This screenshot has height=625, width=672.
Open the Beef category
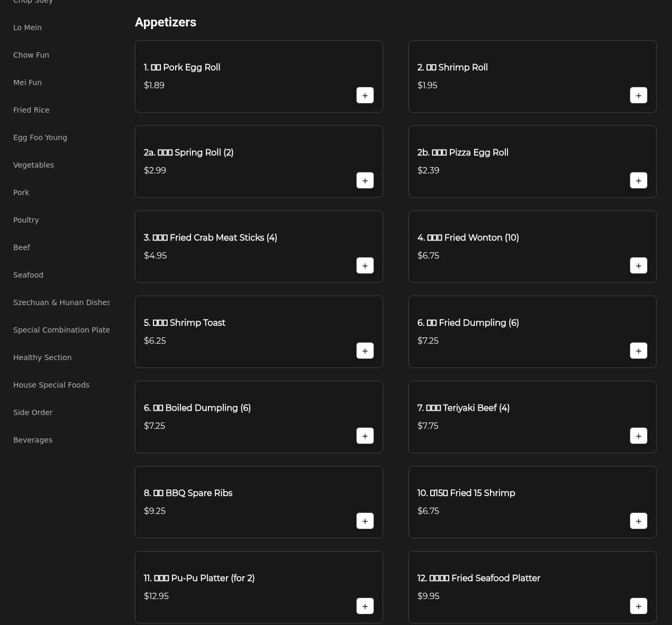click(x=22, y=247)
